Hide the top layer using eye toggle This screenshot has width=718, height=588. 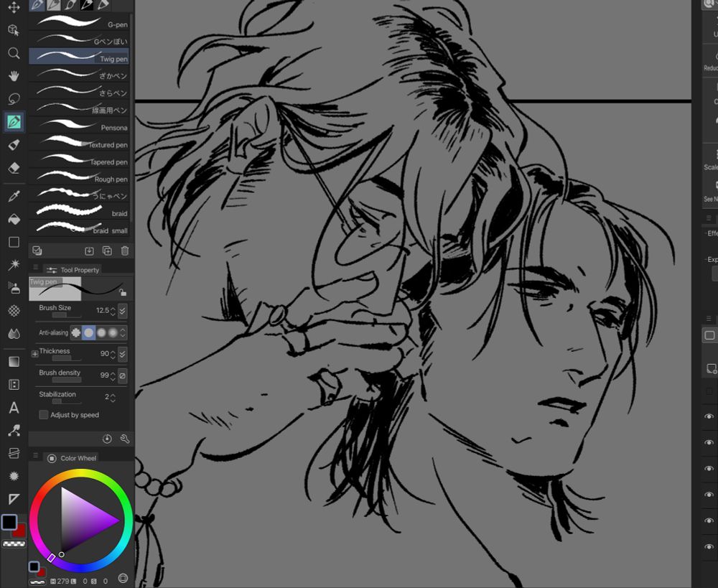[707, 417]
